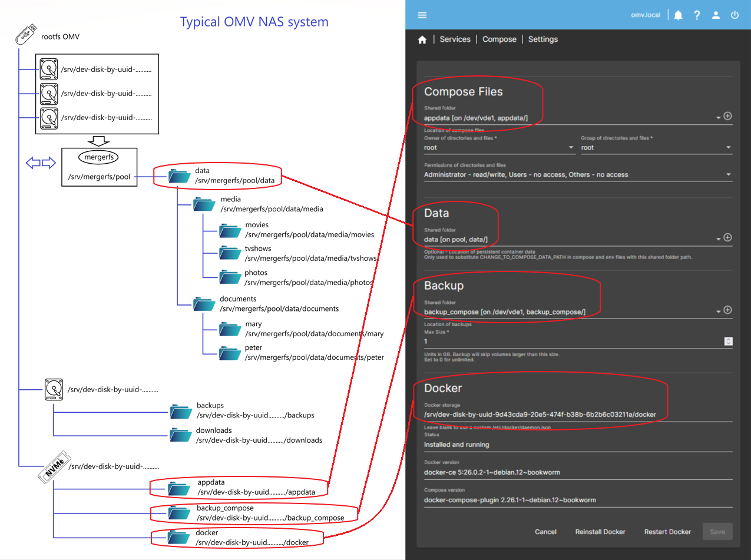The height and width of the screenshot is (560, 751).
Task: Click the notifications bell icon
Action: pyautogui.click(x=678, y=15)
